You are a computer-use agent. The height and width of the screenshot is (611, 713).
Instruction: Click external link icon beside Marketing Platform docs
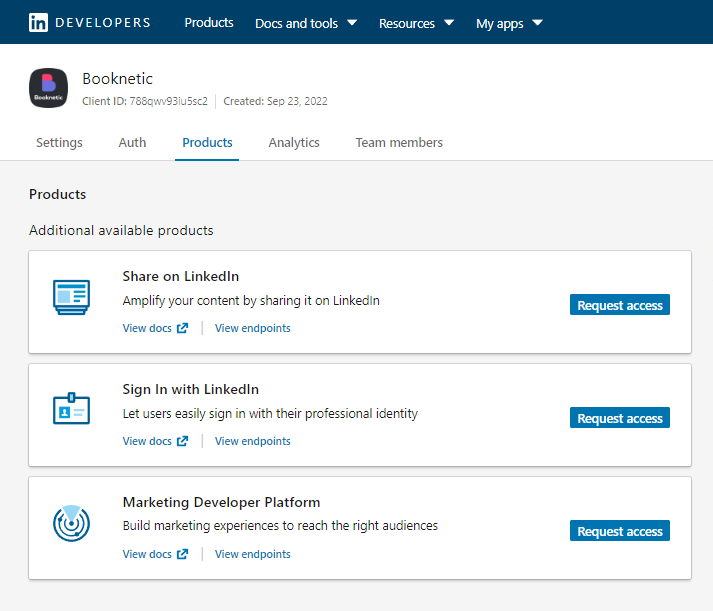coord(182,554)
